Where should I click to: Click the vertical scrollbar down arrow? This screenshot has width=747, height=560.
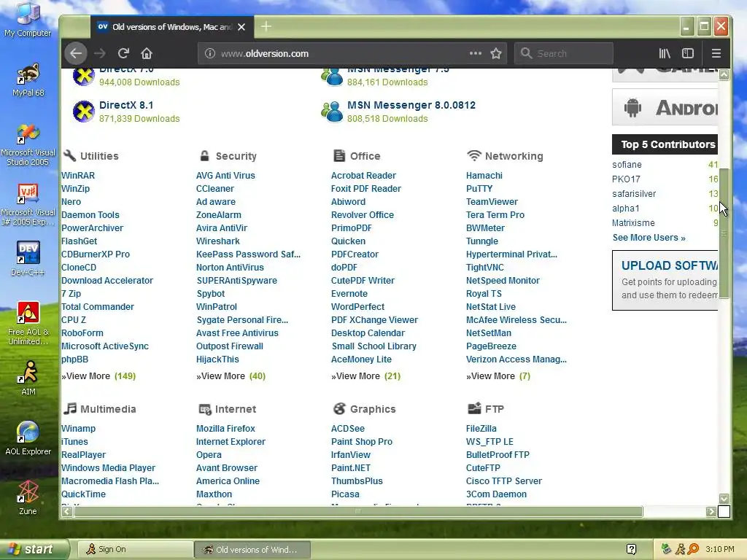coord(724,499)
